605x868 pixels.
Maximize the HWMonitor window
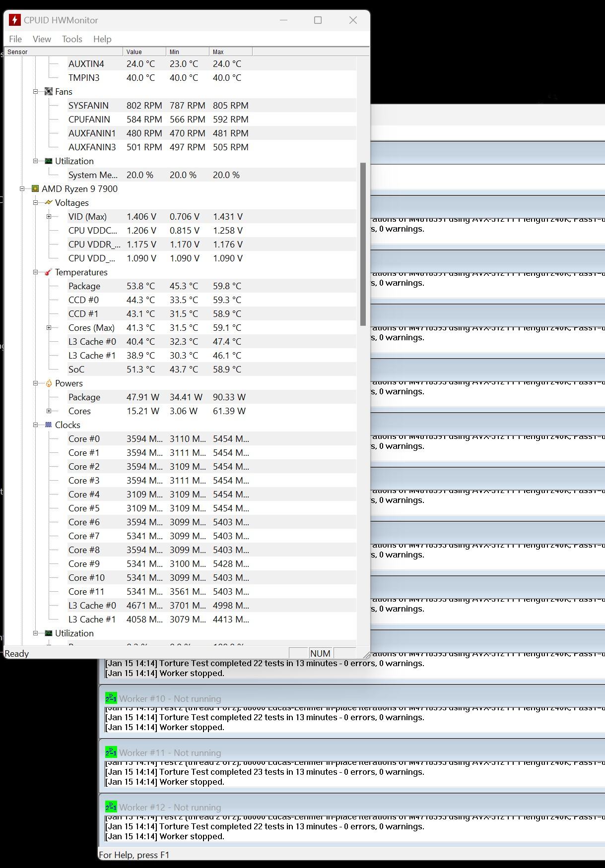click(x=318, y=20)
